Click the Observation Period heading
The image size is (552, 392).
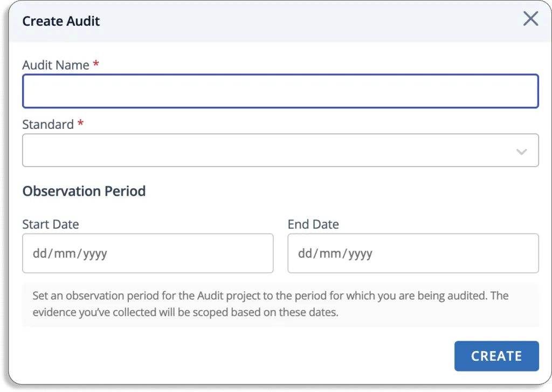pyautogui.click(x=84, y=191)
